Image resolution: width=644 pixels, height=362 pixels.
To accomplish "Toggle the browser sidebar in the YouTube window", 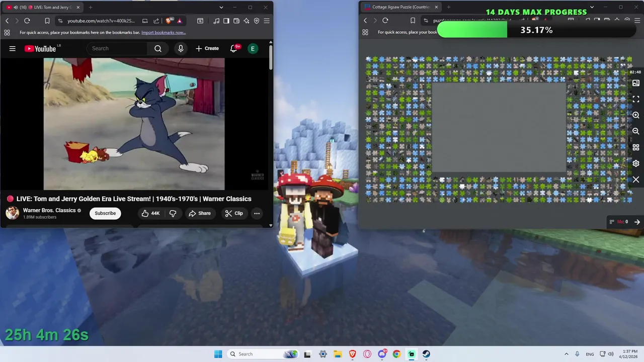I will tap(226, 21).
